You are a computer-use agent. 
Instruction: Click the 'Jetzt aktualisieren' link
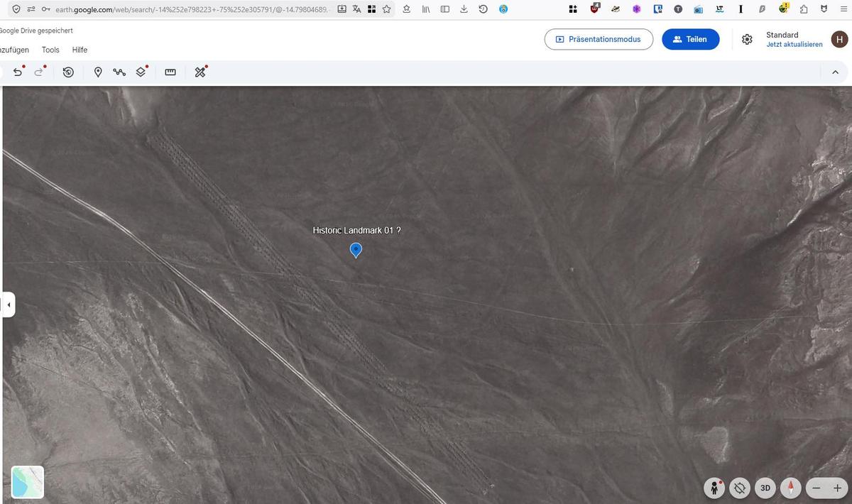tap(794, 43)
